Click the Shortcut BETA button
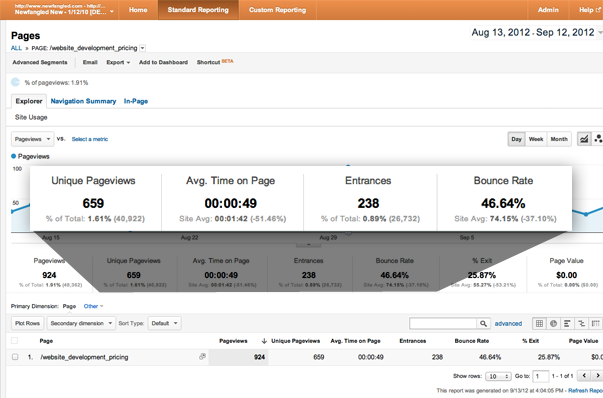The width and height of the screenshot is (603, 398). (x=215, y=62)
